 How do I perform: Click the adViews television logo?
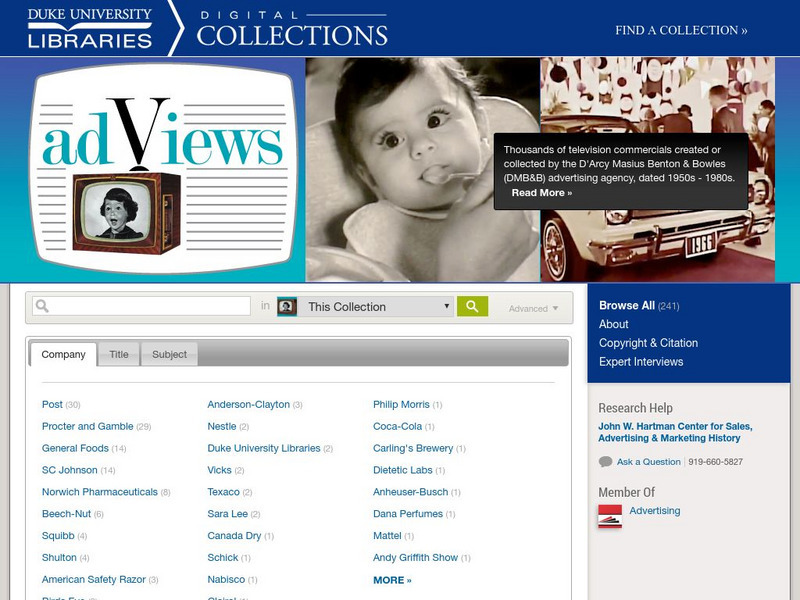(163, 168)
